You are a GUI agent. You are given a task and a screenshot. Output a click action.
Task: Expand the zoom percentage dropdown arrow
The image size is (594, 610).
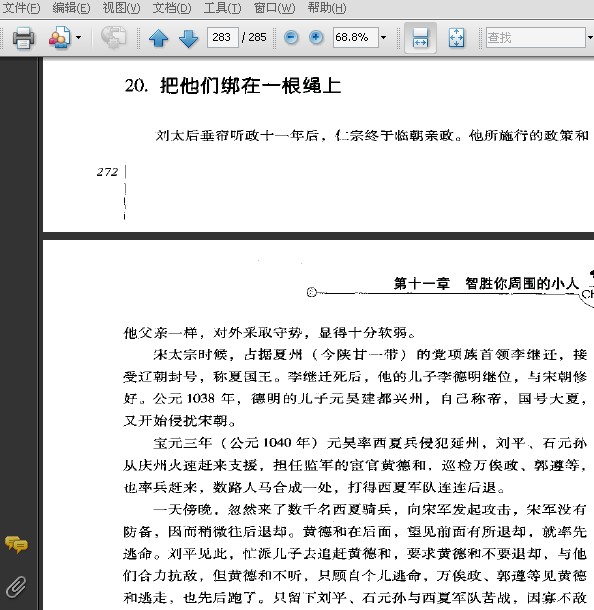[384, 38]
